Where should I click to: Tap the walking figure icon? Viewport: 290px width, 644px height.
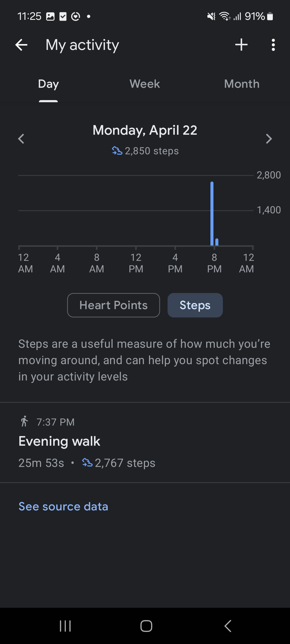pyautogui.click(x=24, y=421)
